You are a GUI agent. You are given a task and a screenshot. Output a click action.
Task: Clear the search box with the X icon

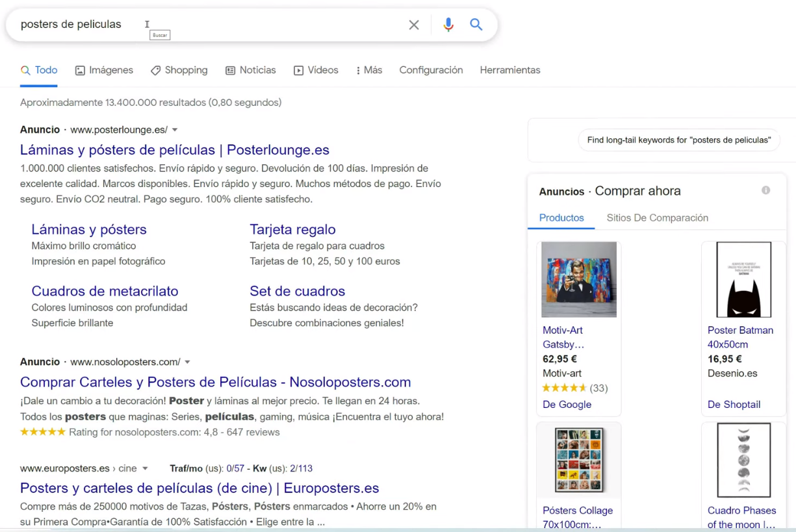click(414, 25)
